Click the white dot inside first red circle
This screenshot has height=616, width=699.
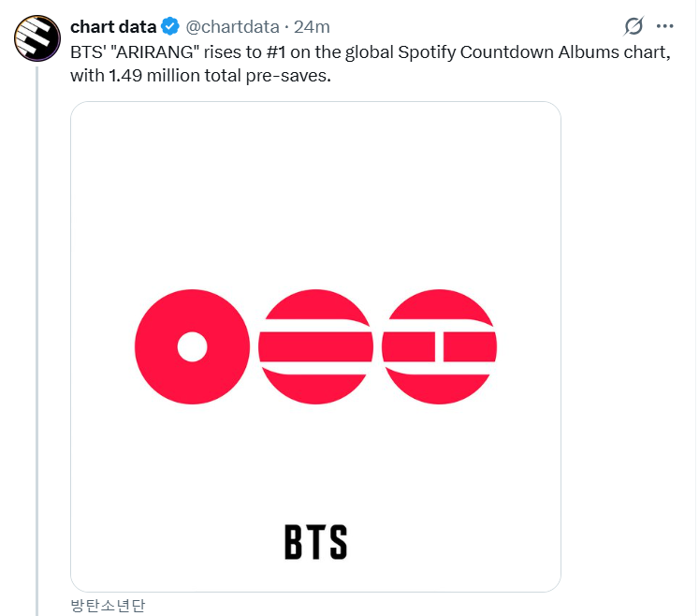(192, 346)
